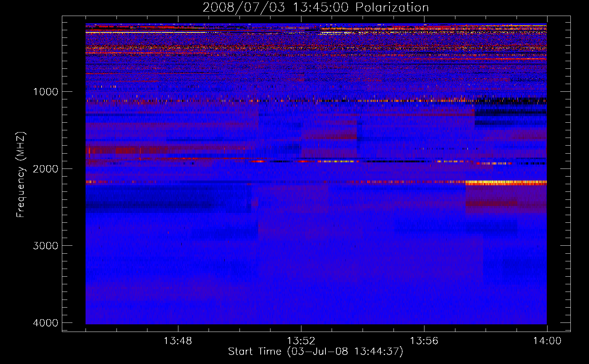The image size is (589, 364).
Task: Click the 3000 frequency tick label
Action: (46, 246)
